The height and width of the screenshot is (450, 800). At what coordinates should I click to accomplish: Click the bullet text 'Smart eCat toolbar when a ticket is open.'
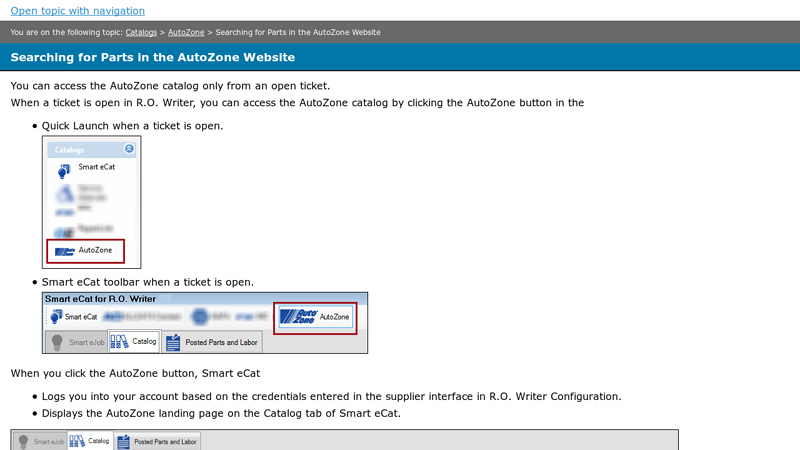147,282
